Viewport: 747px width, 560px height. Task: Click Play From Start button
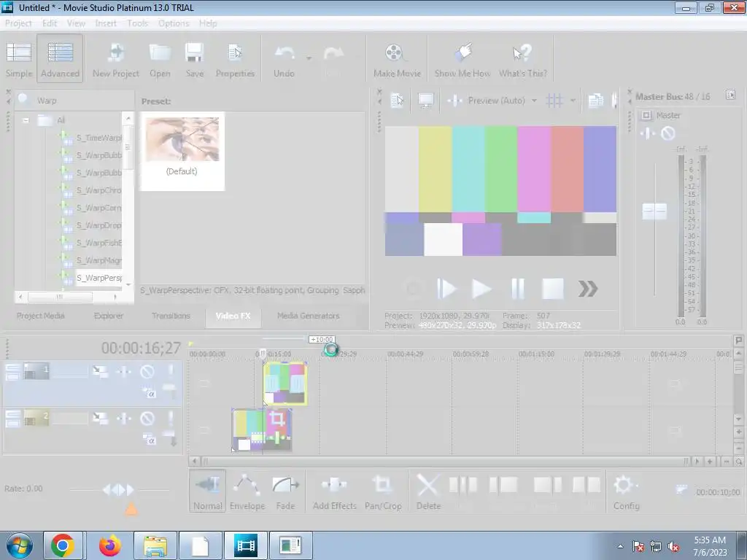click(446, 289)
